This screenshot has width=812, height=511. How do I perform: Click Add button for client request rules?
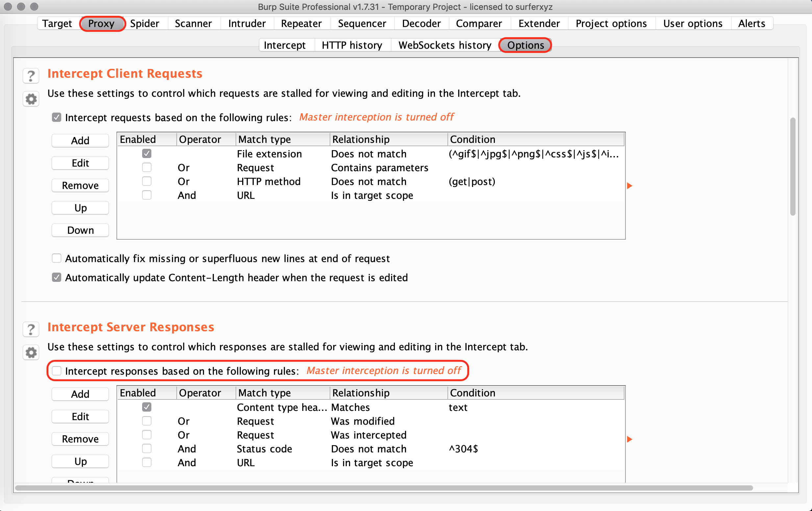pyautogui.click(x=80, y=140)
